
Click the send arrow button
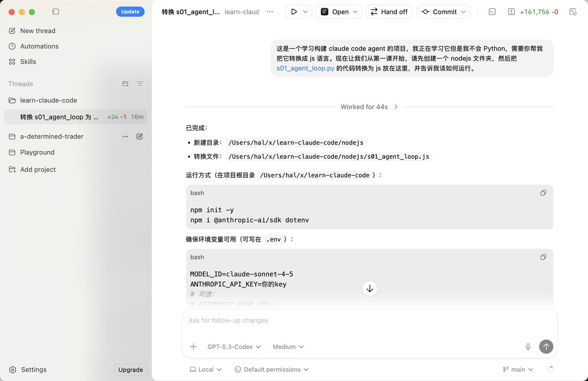click(x=546, y=347)
